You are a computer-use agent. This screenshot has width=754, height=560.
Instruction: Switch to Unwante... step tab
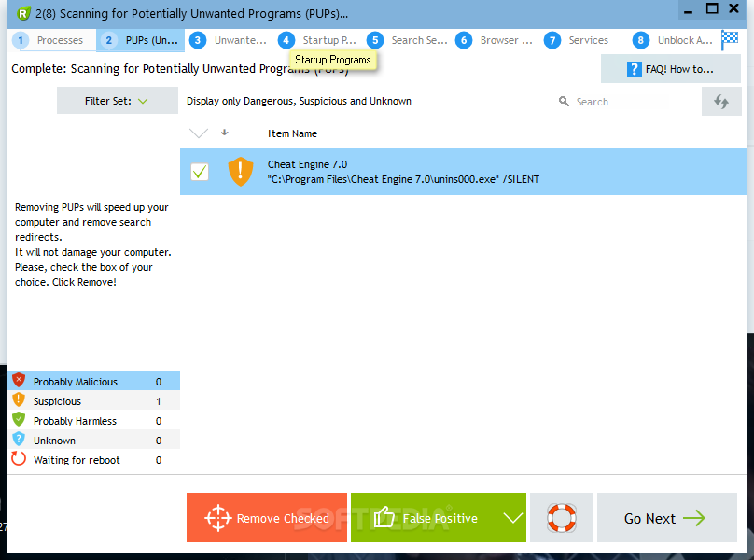coord(229,40)
